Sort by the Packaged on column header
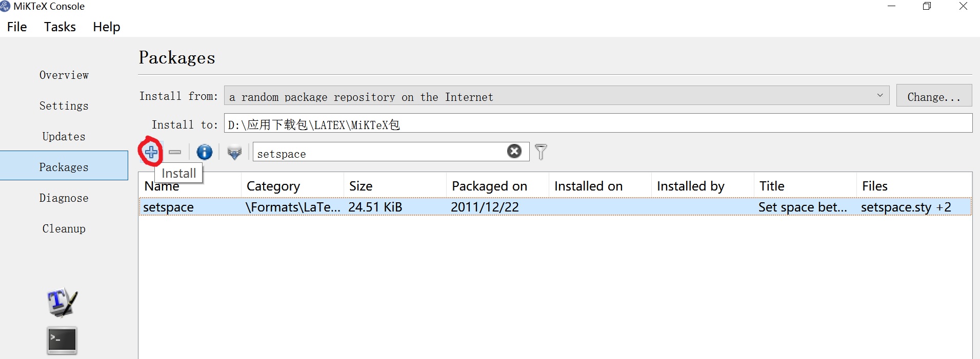 click(x=497, y=186)
